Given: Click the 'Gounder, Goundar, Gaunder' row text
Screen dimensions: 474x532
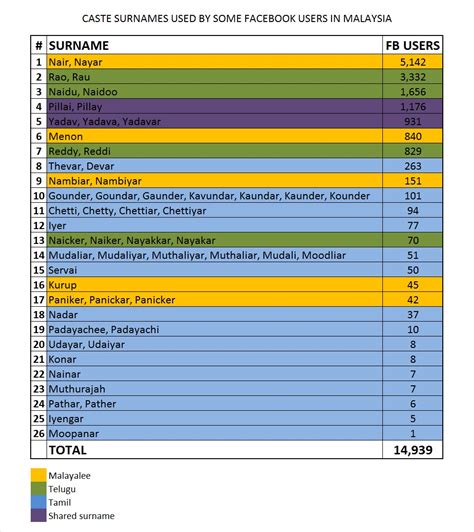Looking at the screenshot, I should (209, 196).
